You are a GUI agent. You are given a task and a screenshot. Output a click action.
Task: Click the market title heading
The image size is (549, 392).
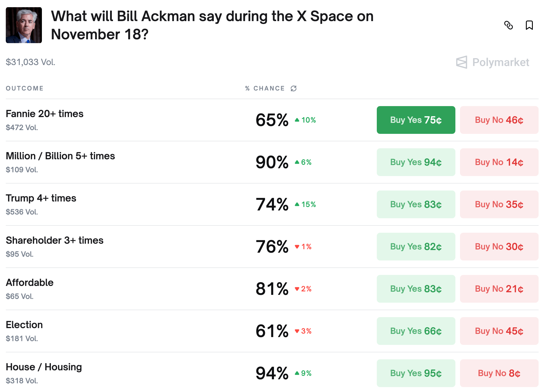click(212, 25)
